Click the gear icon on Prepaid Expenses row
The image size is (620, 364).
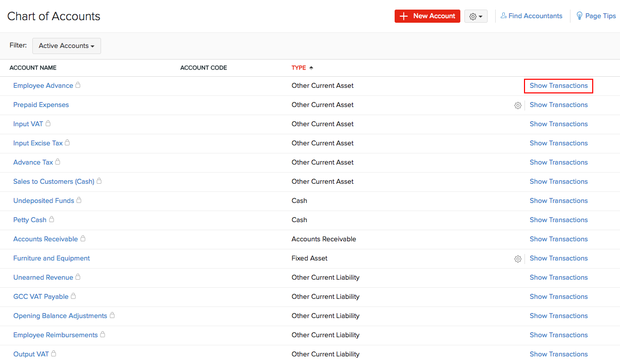[x=517, y=105]
